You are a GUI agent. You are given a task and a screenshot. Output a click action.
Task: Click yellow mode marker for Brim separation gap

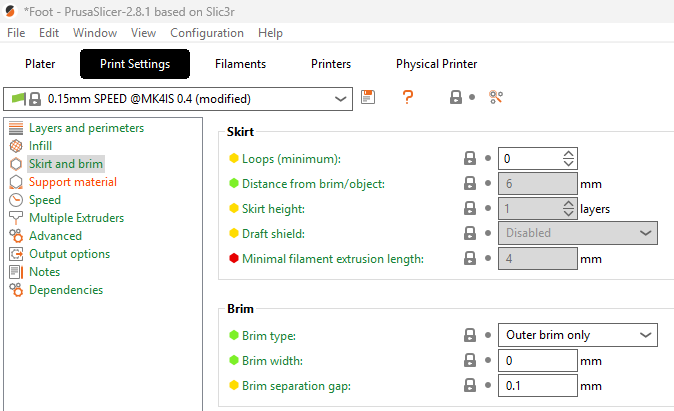click(234, 385)
